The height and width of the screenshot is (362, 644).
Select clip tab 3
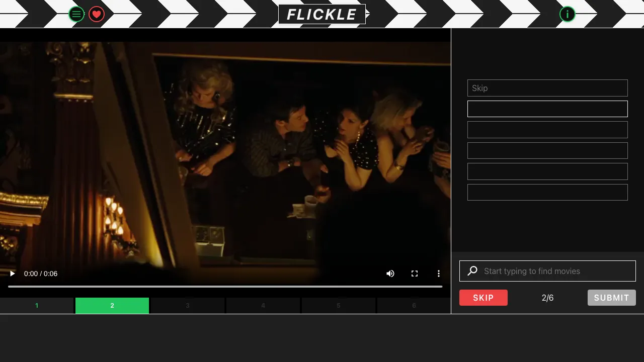pos(188,306)
